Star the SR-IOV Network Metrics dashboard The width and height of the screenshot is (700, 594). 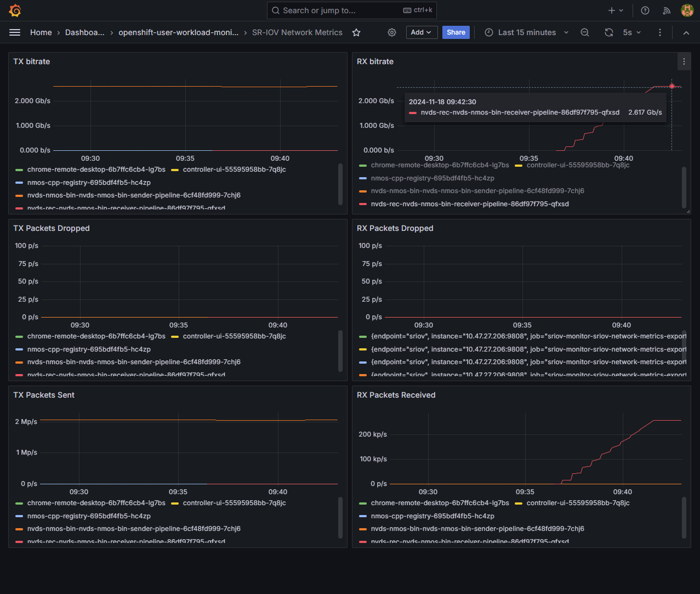point(356,32)
